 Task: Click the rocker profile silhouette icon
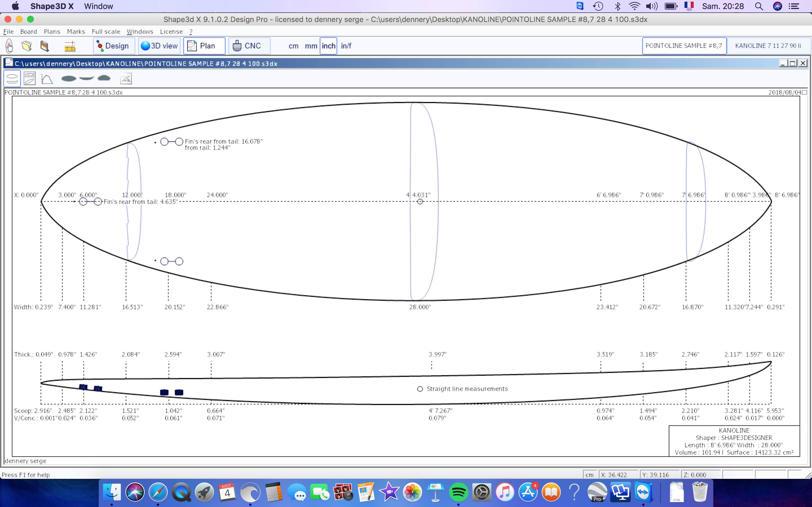87,78
